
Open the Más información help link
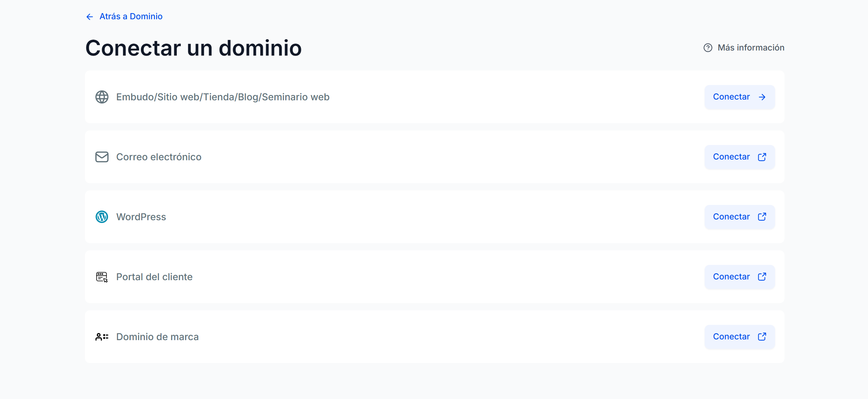point(751,48)
